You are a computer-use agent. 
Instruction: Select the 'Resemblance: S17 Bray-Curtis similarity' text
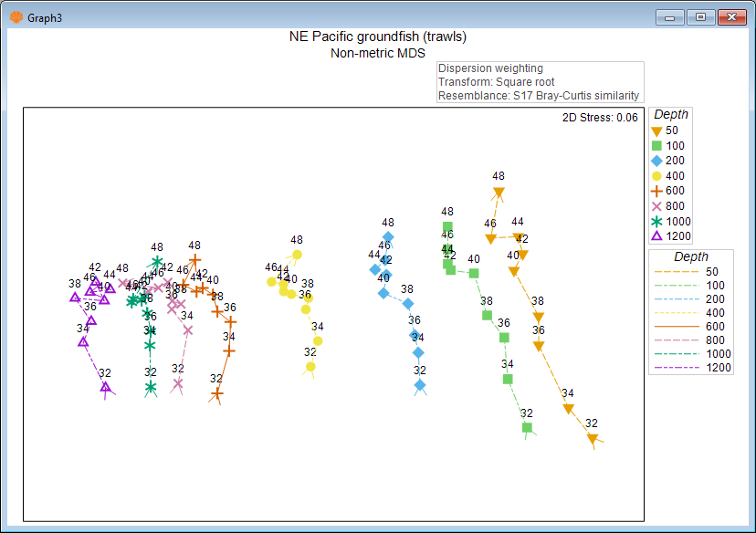[x=539, y=96]
